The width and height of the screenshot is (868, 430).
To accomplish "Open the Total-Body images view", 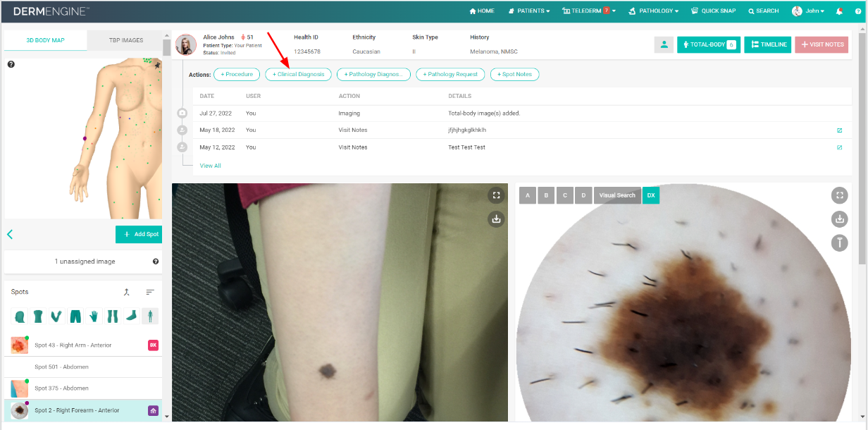I will [709, 44].
